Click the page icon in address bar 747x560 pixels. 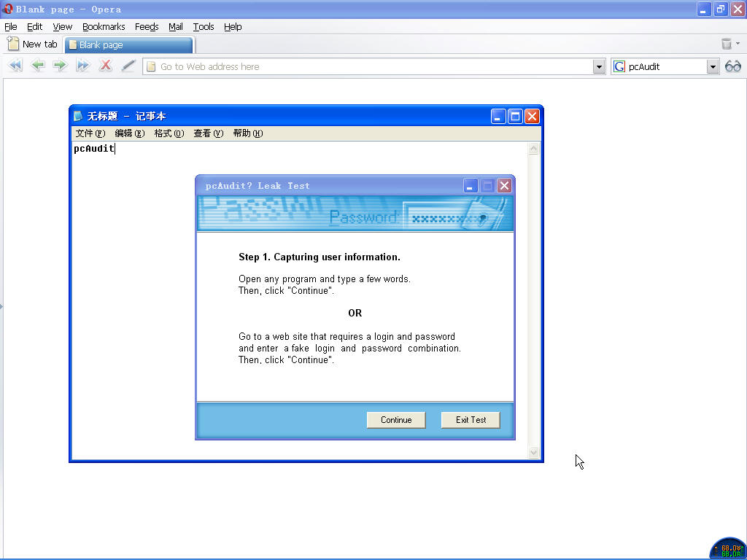151,66
